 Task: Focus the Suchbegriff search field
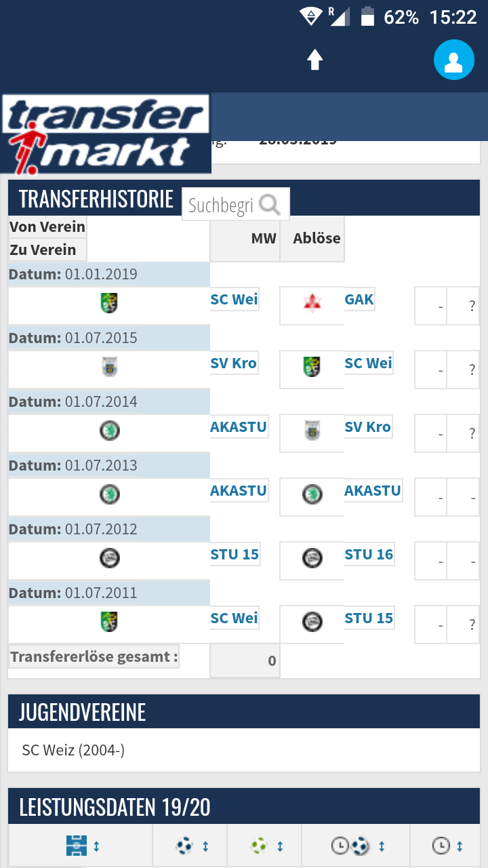point(220,205)
